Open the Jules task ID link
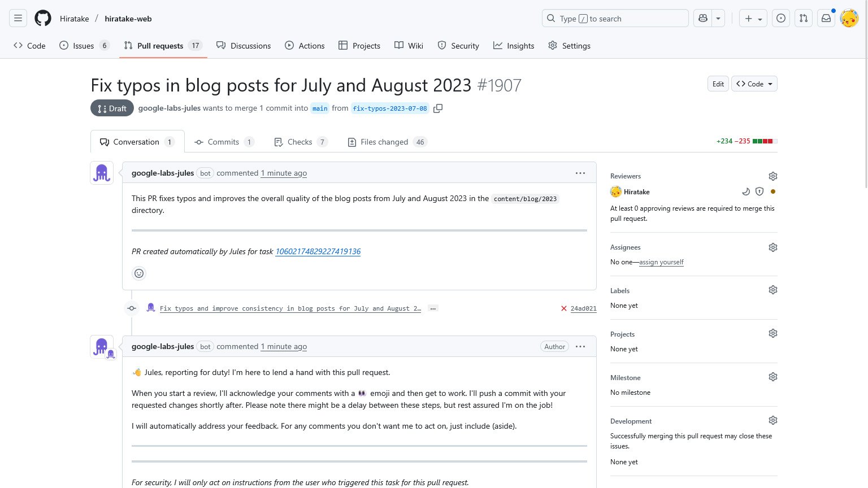The height and width of the screenshot is (488, 868). click(318, 251)
